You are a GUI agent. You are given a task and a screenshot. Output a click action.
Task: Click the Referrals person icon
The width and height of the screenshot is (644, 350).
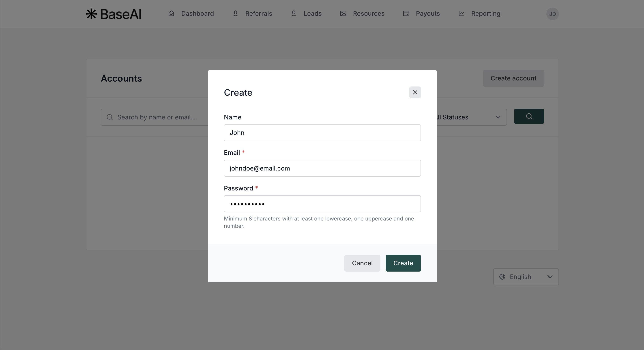tap(235, 13)
